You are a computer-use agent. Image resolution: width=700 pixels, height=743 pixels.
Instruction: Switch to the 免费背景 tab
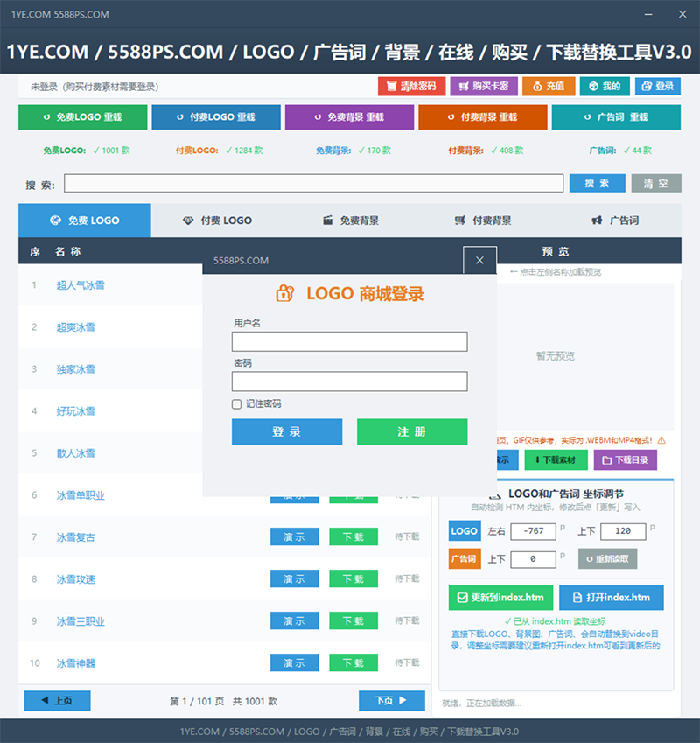[351, 221]
